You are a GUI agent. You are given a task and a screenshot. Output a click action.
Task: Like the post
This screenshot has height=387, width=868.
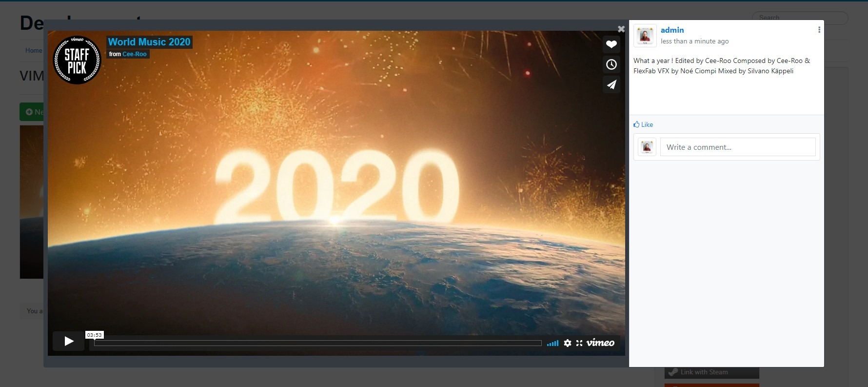tap(643, 124)
